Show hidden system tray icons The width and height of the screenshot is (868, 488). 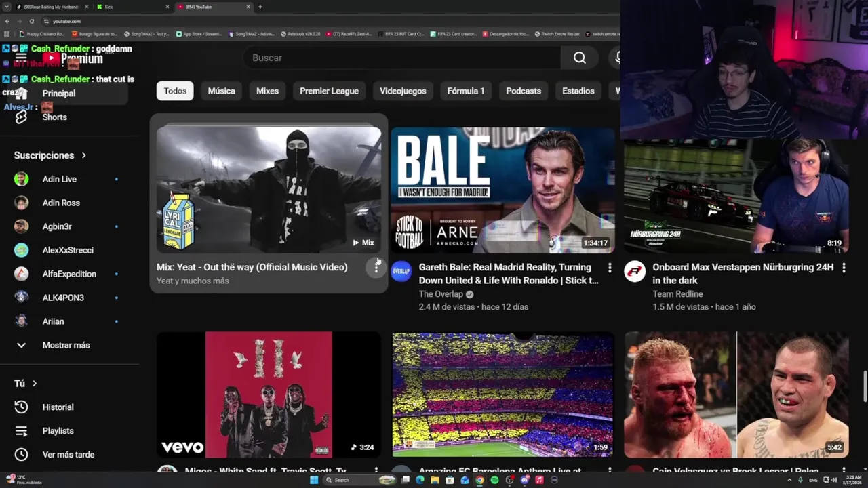[x=789, y=480]
